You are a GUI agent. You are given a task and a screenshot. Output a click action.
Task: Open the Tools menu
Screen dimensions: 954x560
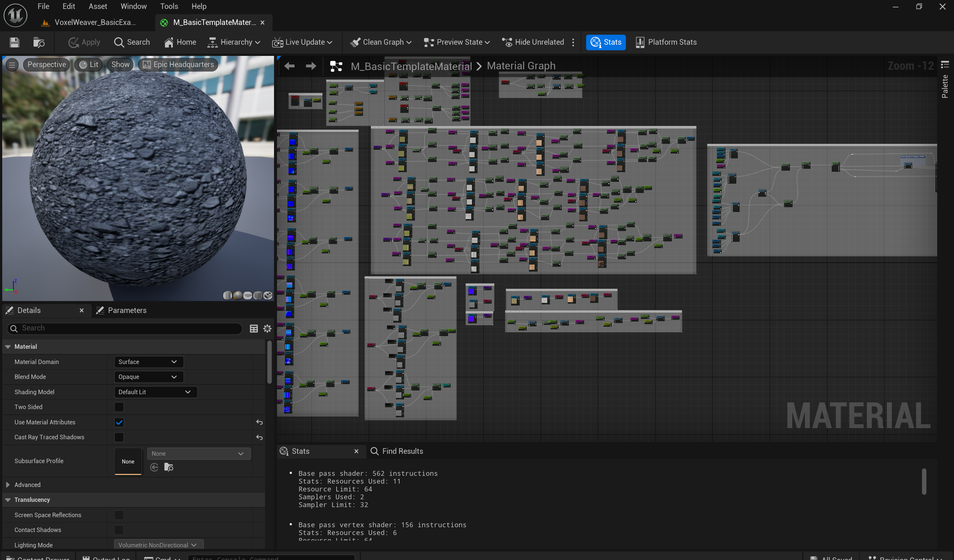tap(169, 6)
